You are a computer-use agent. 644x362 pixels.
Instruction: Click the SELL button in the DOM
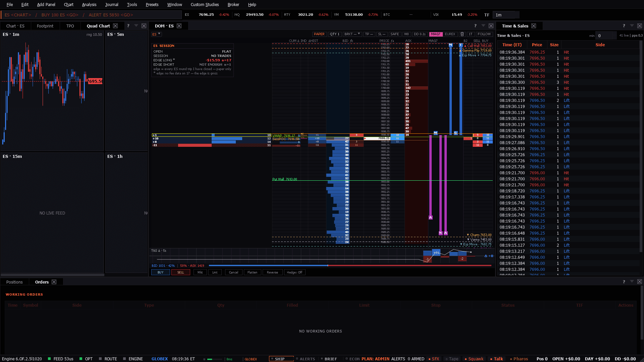point(180,273)
